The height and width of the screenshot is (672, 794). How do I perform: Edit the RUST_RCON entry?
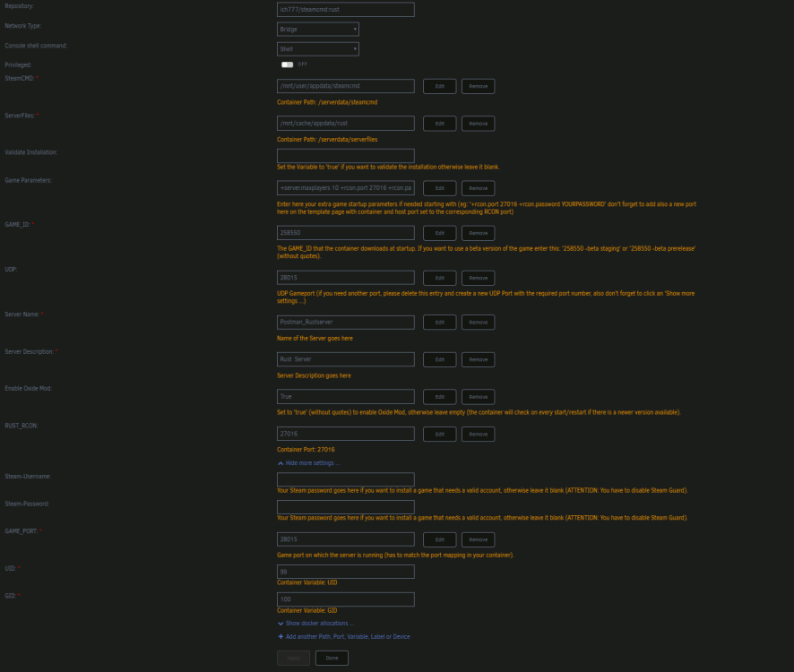click(x=439, y=434)
